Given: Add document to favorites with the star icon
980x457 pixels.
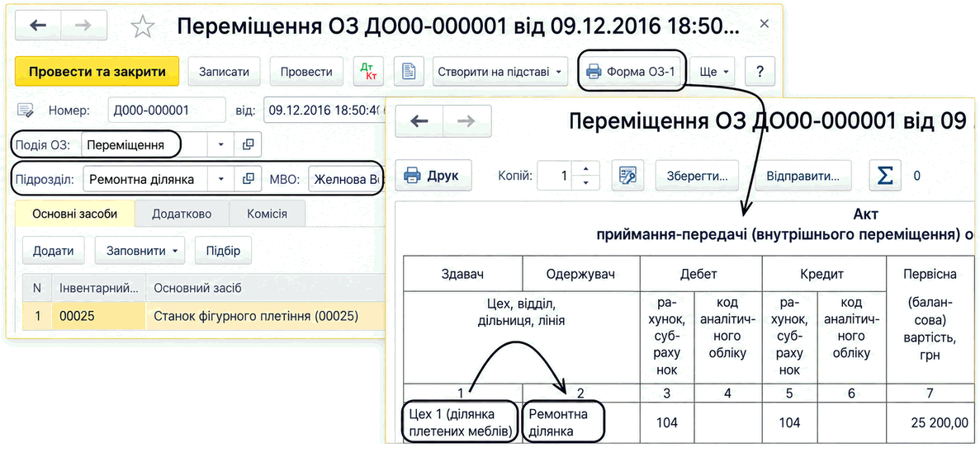Looking at the screenshot, I should (143, 26).
